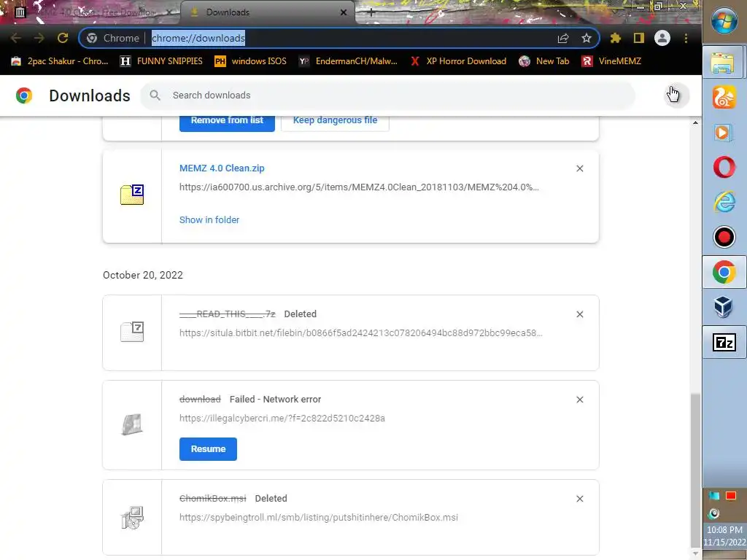Reload the page with the refresh icon
The image size is (747, 560).
[x=63, y=38]
